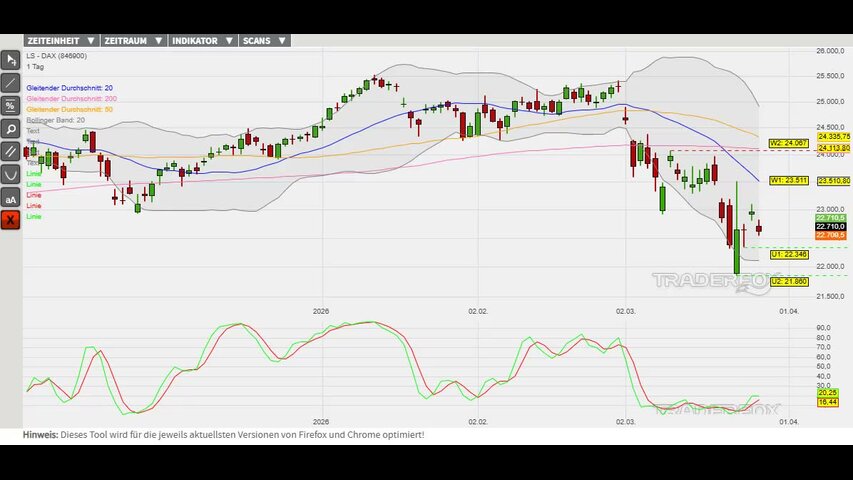Click the Bollinger Band: 20 legend label
853x480 pixels.
tap(55, 120)
